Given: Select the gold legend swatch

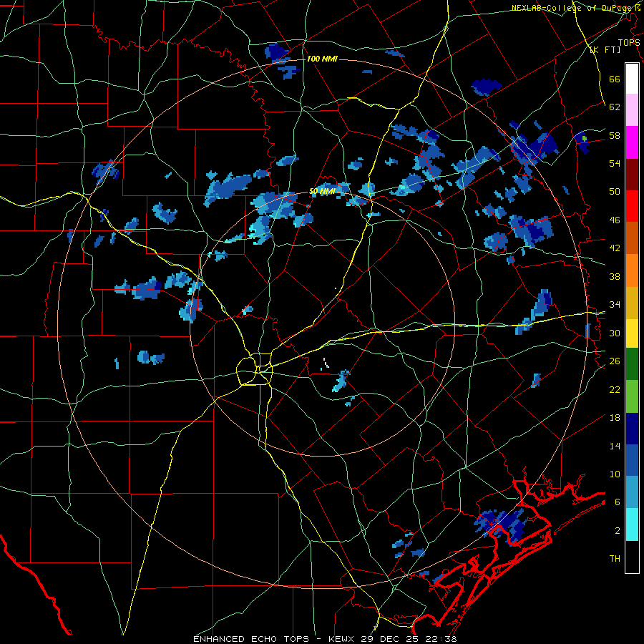Looking at the screenshot, I should coord(632,302).
